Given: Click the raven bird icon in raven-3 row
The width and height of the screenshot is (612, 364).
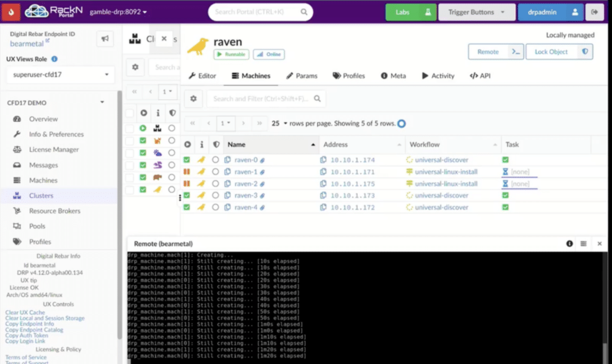Looking at the screenshot, I should [x=201, y=195].
